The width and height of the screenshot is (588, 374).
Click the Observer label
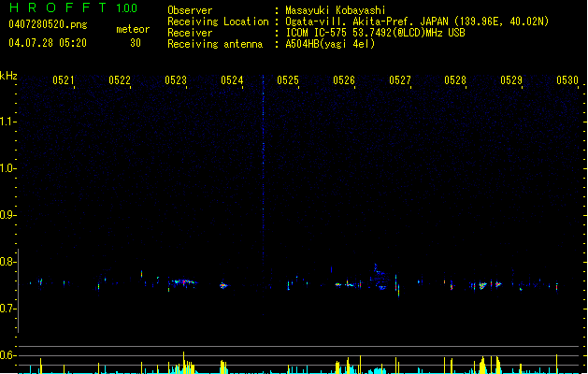(x=190, y=10)
